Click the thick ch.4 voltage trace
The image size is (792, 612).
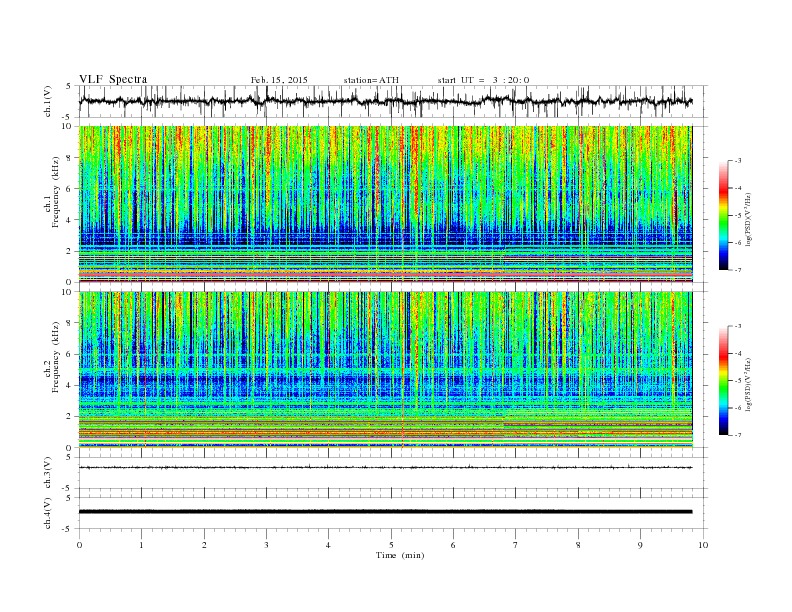(386, 512)
